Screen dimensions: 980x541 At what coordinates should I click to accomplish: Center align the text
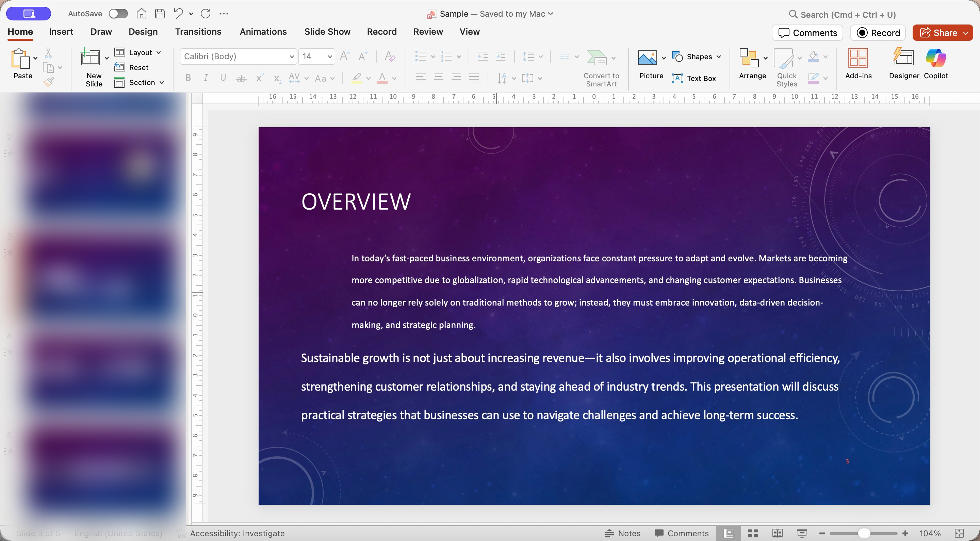click(x=438, y=78)
